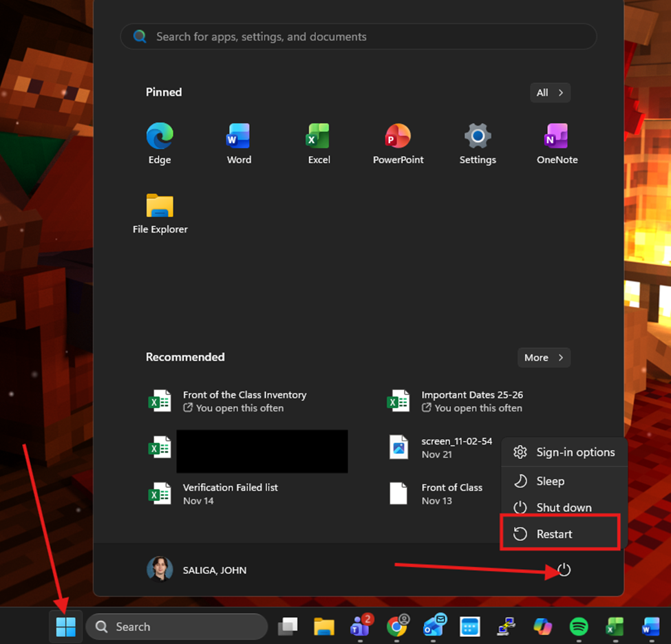Open File Explorer from Pinned apps
671x644 pixels.
(x=160, y=213)
